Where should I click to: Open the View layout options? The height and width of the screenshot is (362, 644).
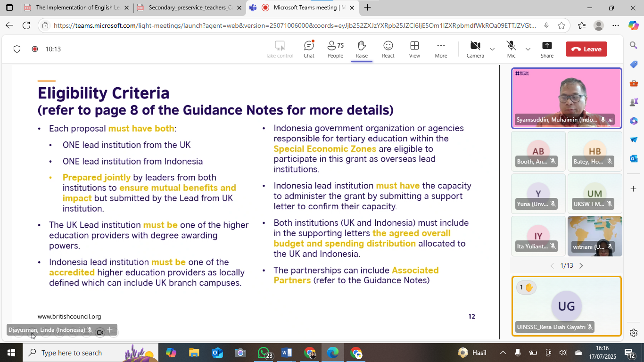(x=414, y=49)
